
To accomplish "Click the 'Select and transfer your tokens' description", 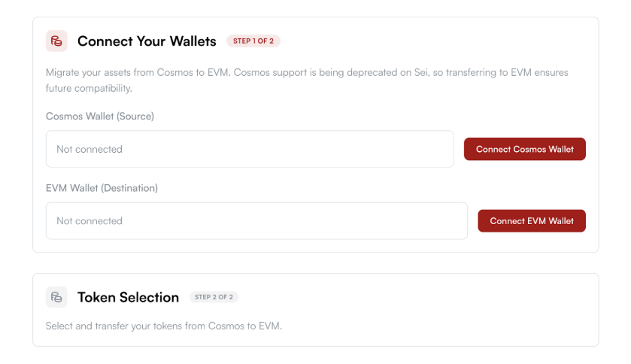I will click(163, 326).
